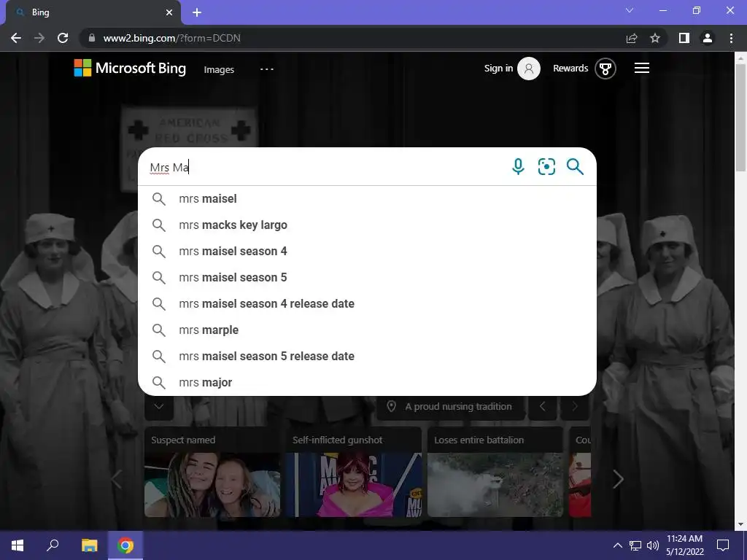Click in the Bing search input field

[326, 167]
